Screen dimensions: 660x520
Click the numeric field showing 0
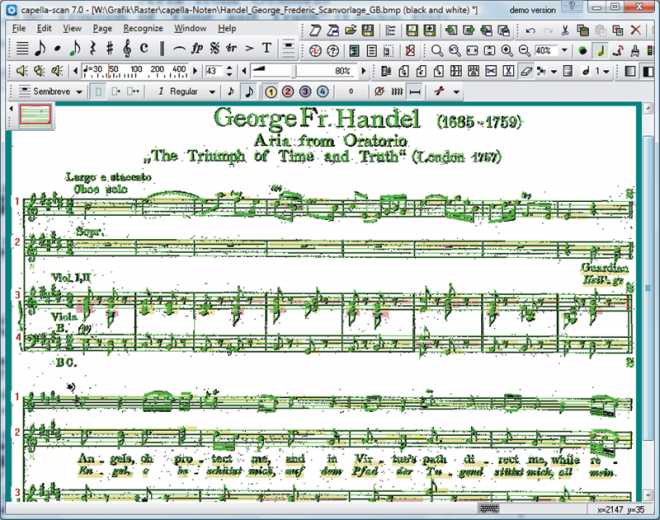click(351, 91)
